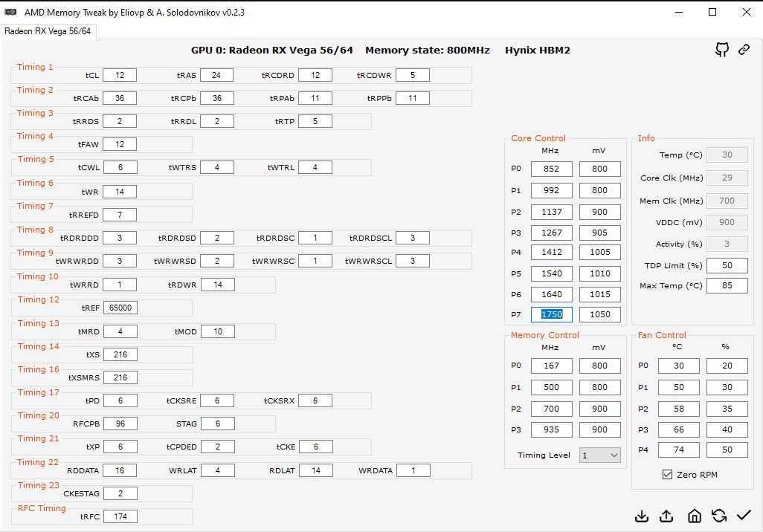763x532 pixels.
Task: Click the Max Temp input field
Action: (727, 285)
